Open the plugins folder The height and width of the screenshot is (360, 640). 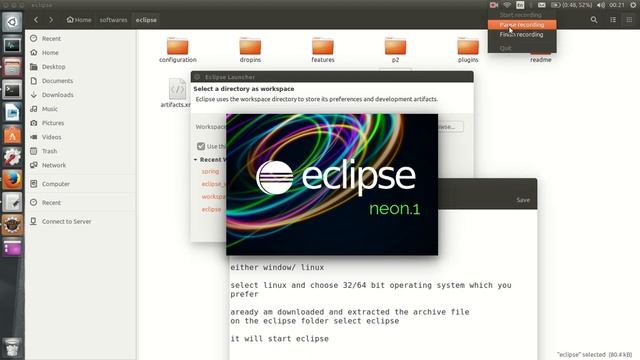(x=468, y=50)
